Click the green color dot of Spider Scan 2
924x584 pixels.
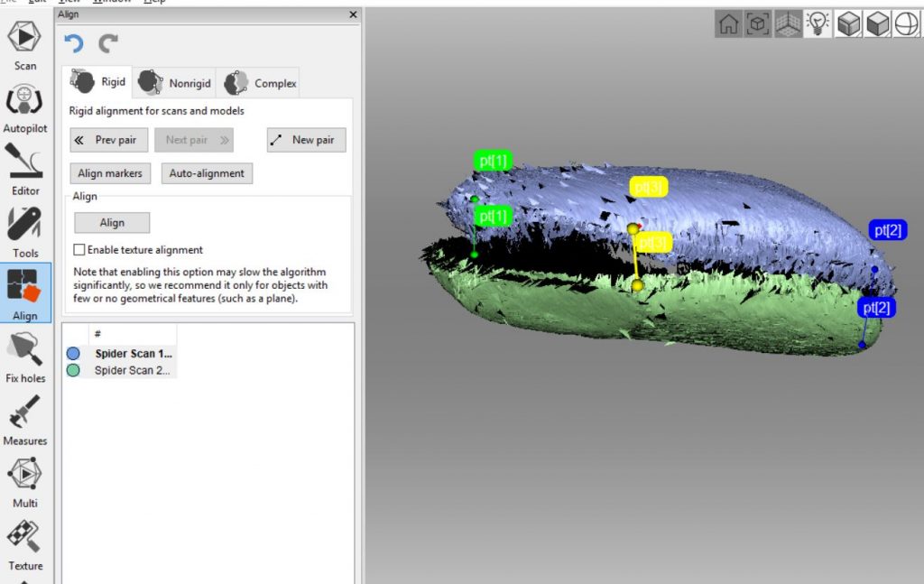pos(73,371)
